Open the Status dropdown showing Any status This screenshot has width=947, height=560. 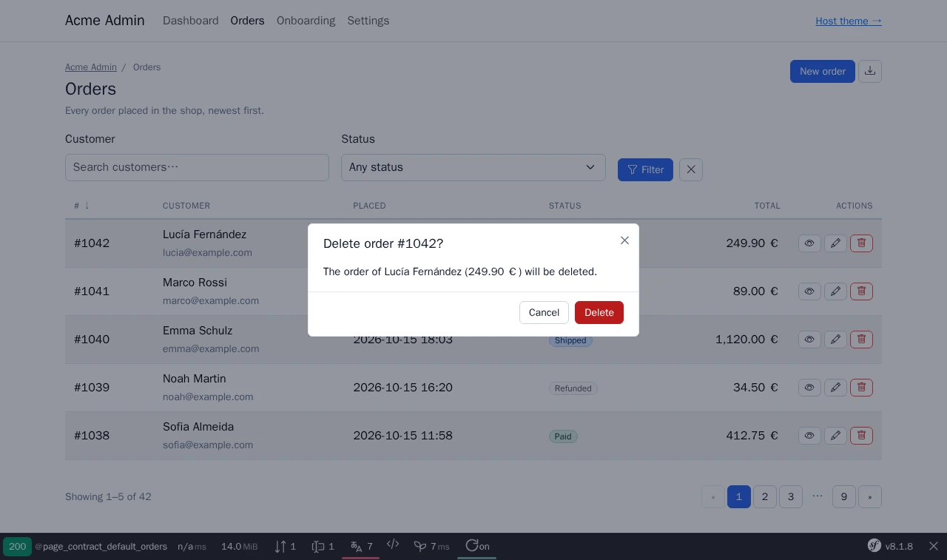(473, 167)
